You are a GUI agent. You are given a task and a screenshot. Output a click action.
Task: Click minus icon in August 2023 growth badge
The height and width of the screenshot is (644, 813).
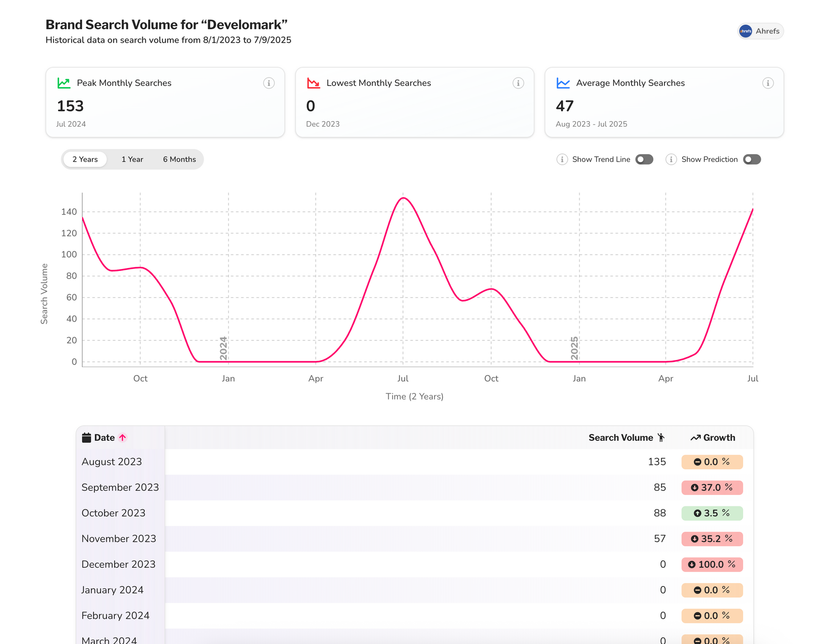[697, 462]
